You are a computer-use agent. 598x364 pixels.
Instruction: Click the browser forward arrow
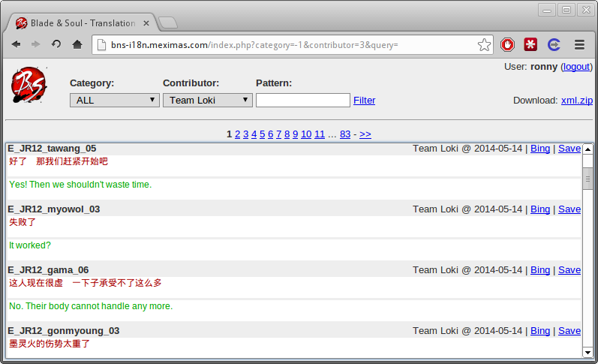(36, 44)
